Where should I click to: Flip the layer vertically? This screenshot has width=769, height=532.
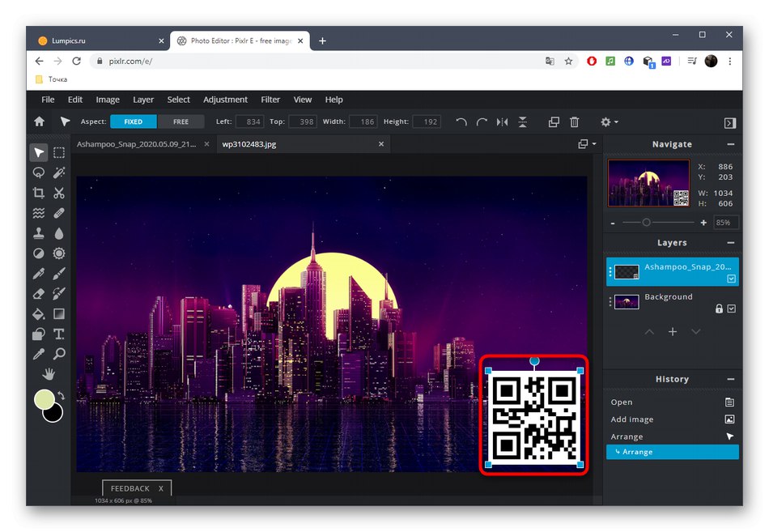pyautogui.click(x=523, y=122)
